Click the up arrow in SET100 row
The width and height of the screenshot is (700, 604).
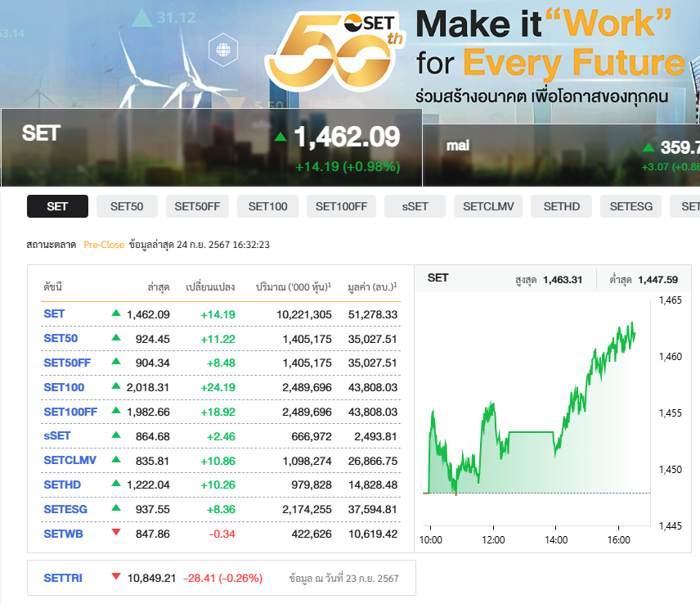point(116,385)
